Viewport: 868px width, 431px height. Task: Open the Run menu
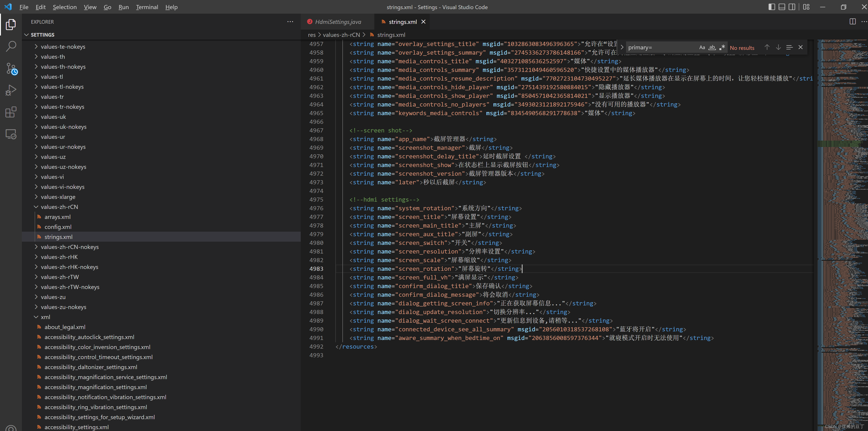tap(124, 7)
